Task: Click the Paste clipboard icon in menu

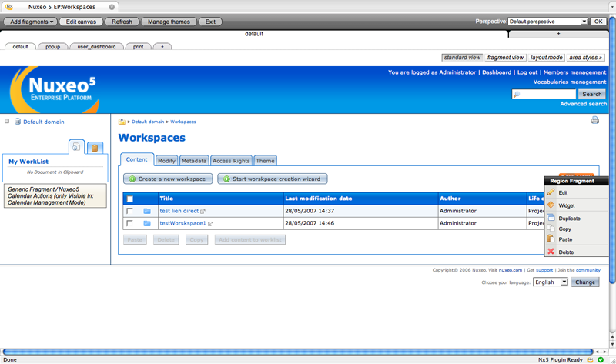Action: click(551, 239)
